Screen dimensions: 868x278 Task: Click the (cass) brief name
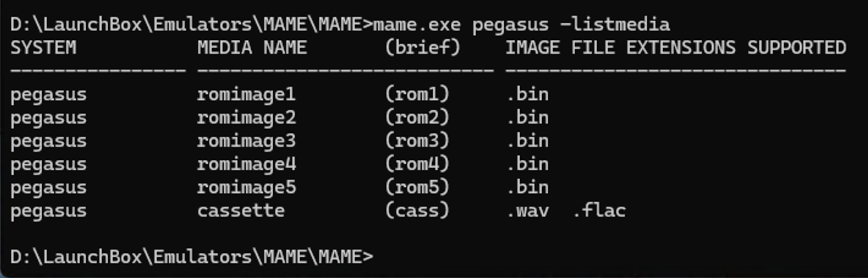417,211
